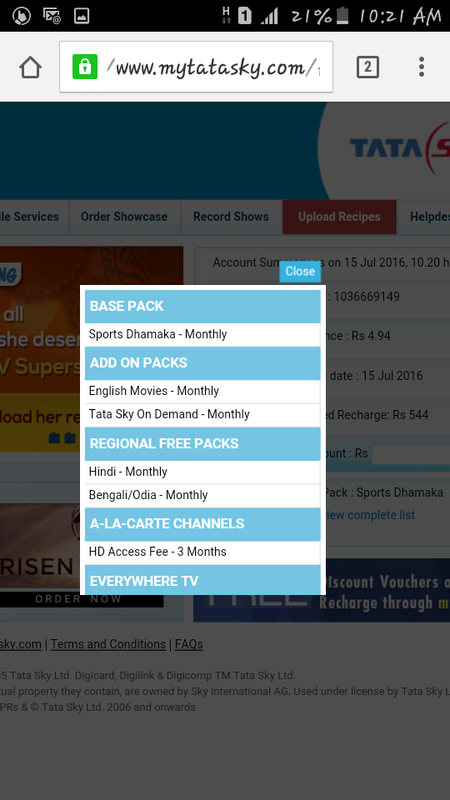Tap the green secure lock icon
450x800 pixels.
click(x=85, y=67)
